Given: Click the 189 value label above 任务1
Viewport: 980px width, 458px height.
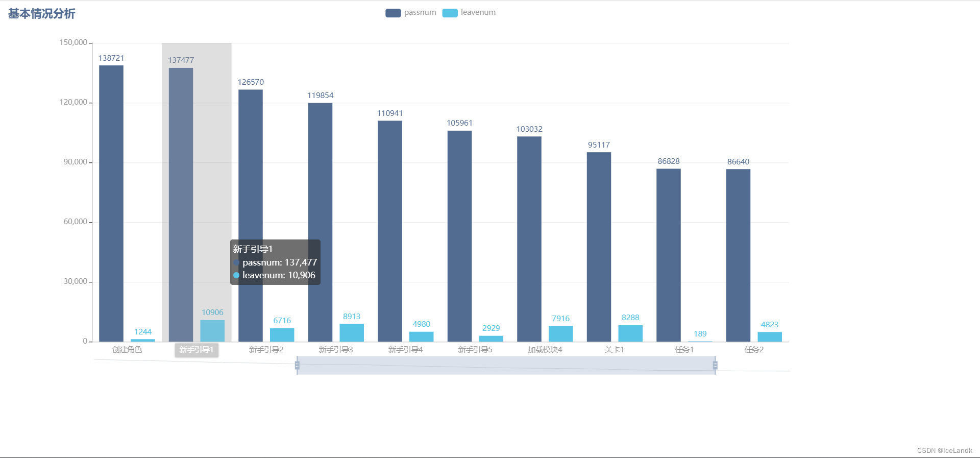Looking at the screenshot, I should coord(700,334).
